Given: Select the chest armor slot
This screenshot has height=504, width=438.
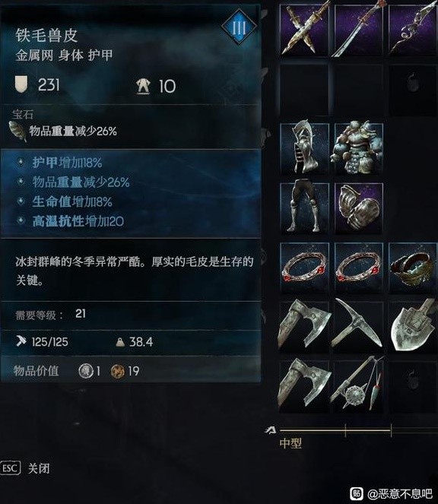Looking at the screenshot, I should coord(359,149).
